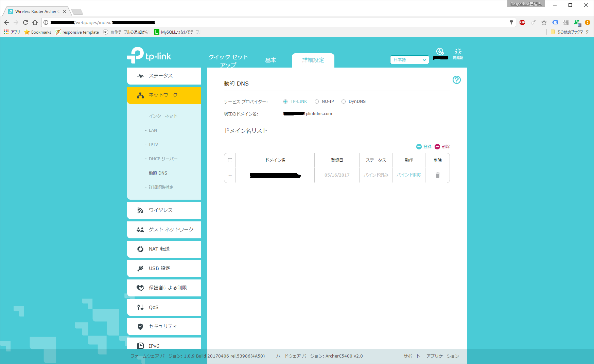Screen dimensions: 594x364
Task: Tick the select-all checkbox in table header
Action: [230, 160]
